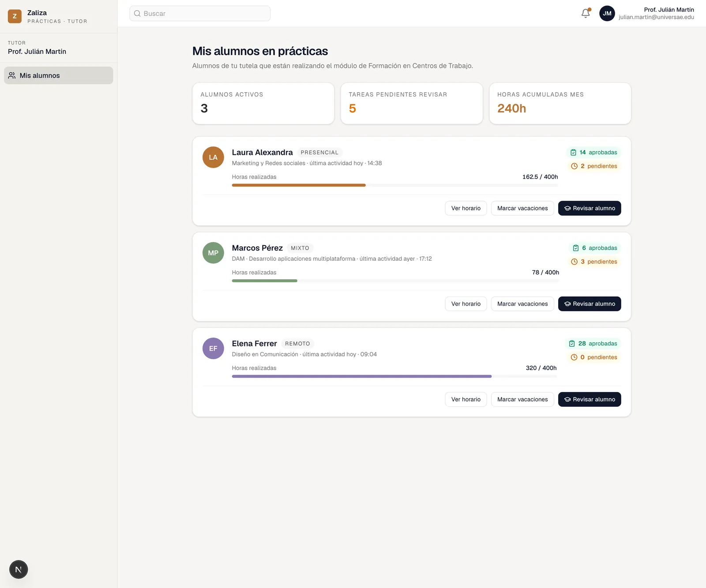
Task: Click the clipboard icon beside 14 aprobadas
Action: point(573,153)
